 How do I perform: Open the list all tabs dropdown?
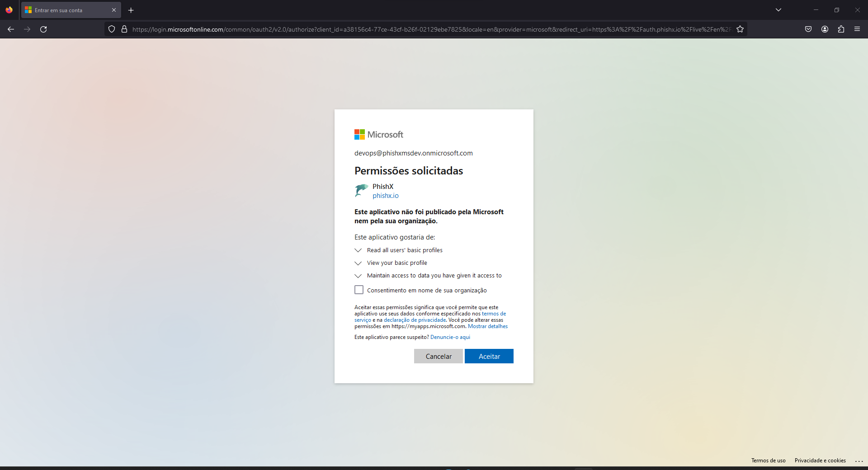pyautogui.click(x=778, y=10)
